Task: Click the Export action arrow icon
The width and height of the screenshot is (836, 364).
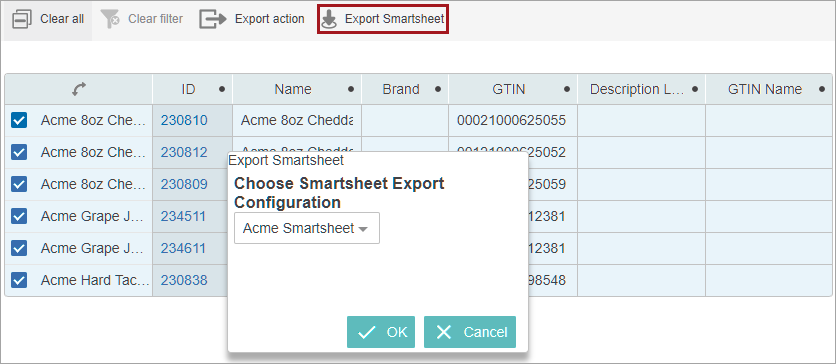Action: click(213, 19)
